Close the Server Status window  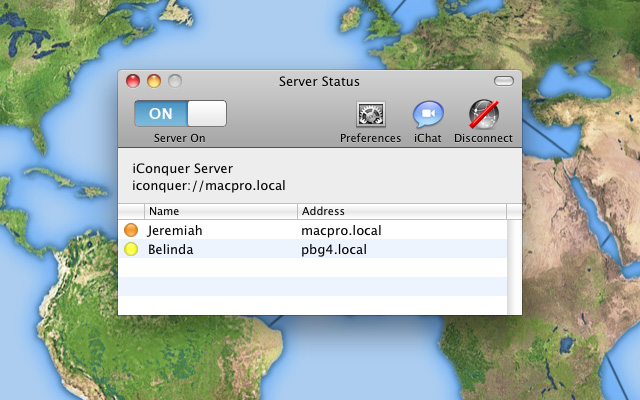[133, 81]
